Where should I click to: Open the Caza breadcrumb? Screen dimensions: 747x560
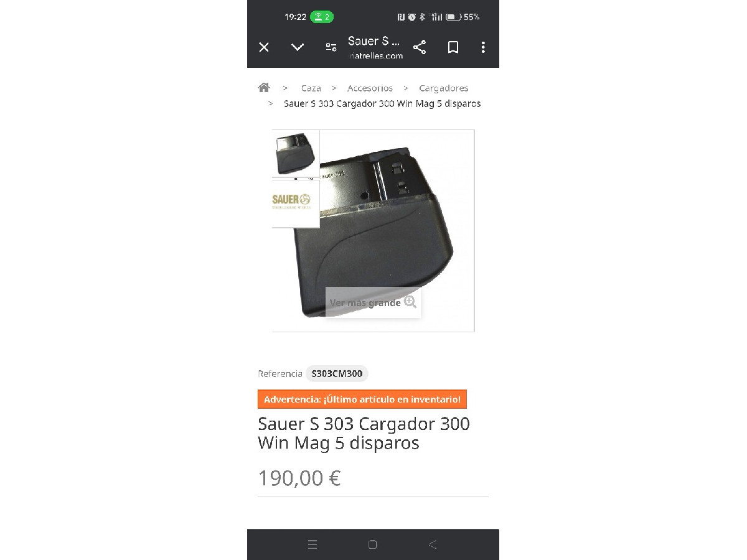[311, 88]
